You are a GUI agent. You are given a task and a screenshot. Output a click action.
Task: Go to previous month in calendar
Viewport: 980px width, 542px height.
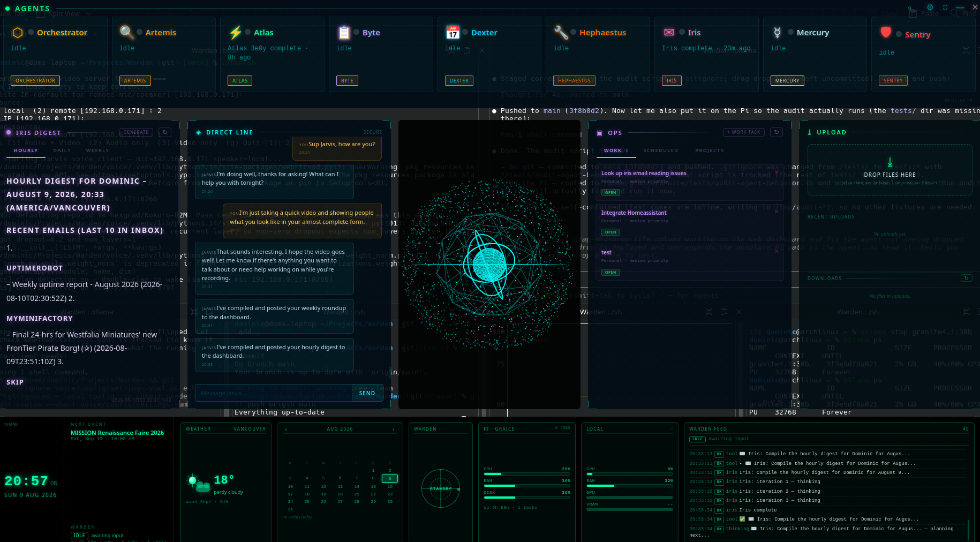click(286, 429)
